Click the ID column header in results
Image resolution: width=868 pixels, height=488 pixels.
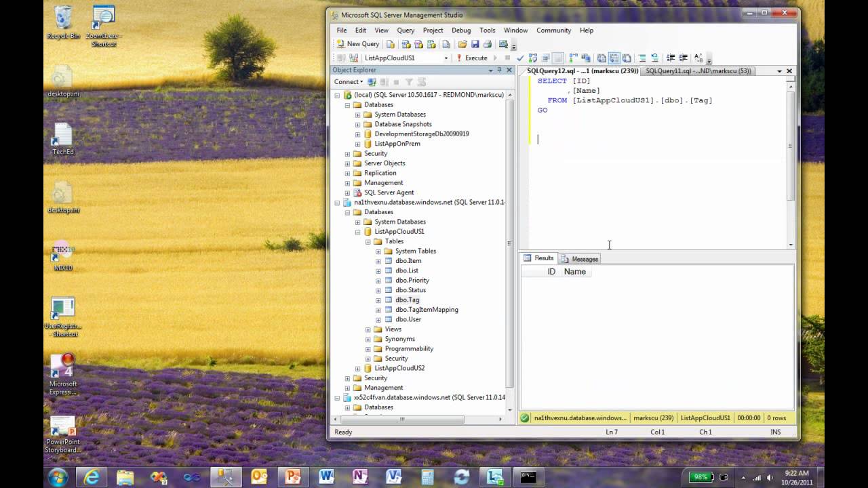click(551, 272)
